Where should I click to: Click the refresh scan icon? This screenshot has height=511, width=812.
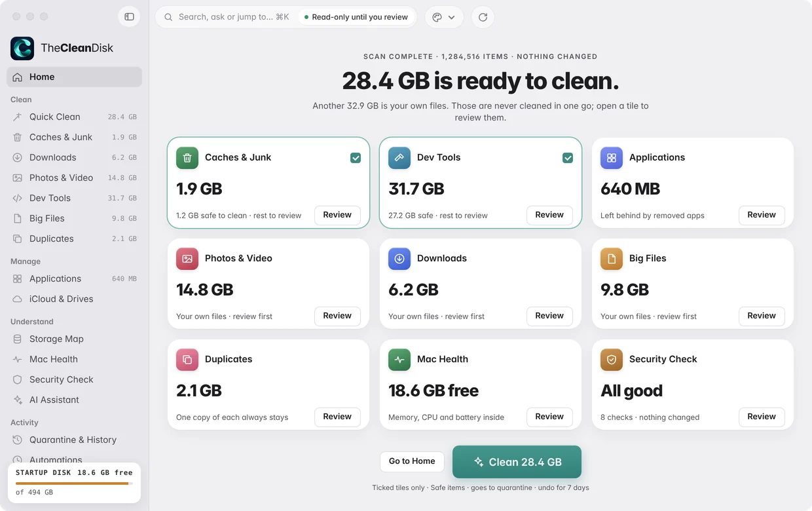[x=483, y=17]
